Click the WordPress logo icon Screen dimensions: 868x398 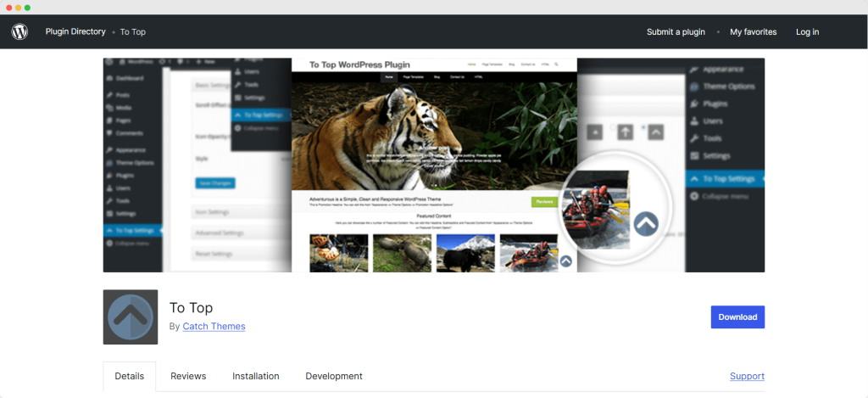click(x=19, y=31)
